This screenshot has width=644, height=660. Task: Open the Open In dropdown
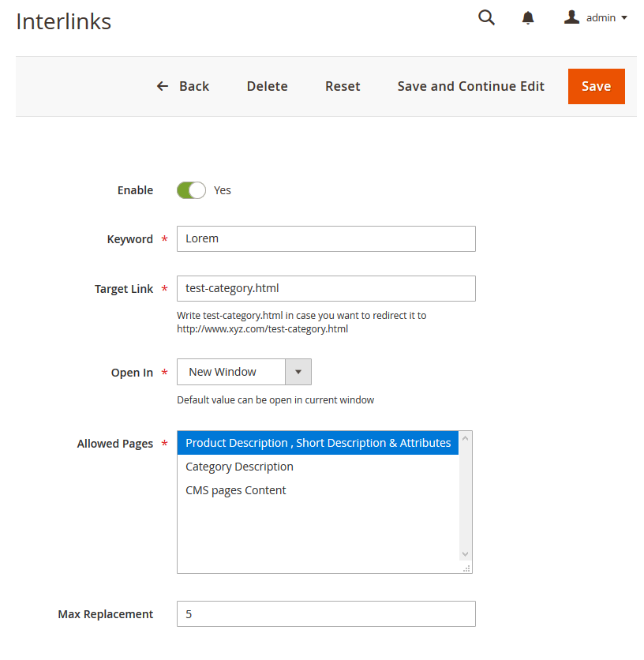click(230, 372)
